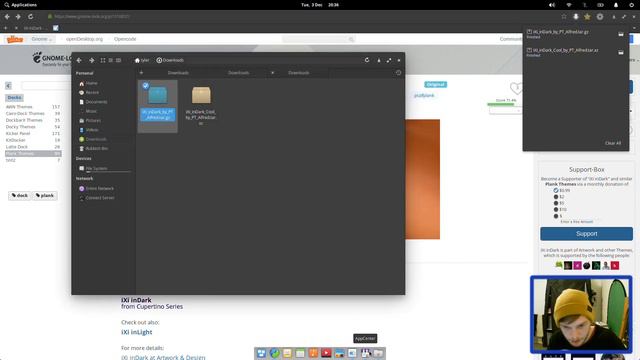Go back in the Files window
This screenshot has height=360, width=640.
[79, 60]
